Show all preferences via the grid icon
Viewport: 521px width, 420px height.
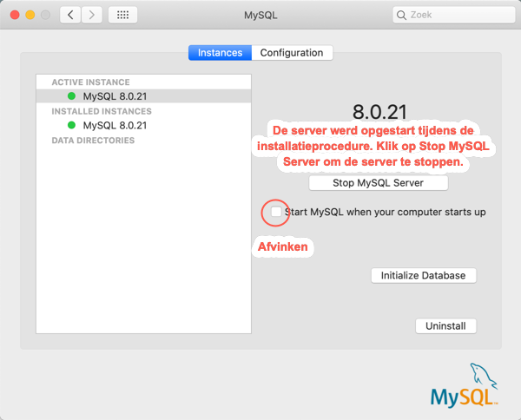pyautogui.click(x=122, y=15)
